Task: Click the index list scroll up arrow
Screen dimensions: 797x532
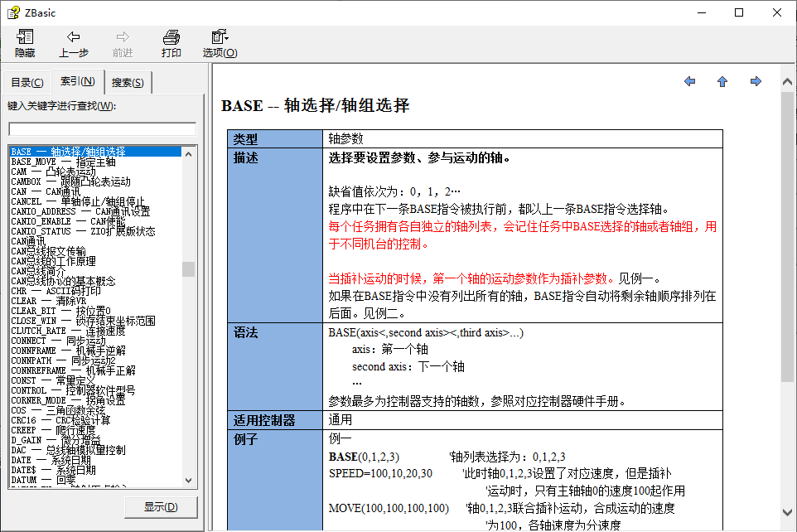Action: [189, 153]
